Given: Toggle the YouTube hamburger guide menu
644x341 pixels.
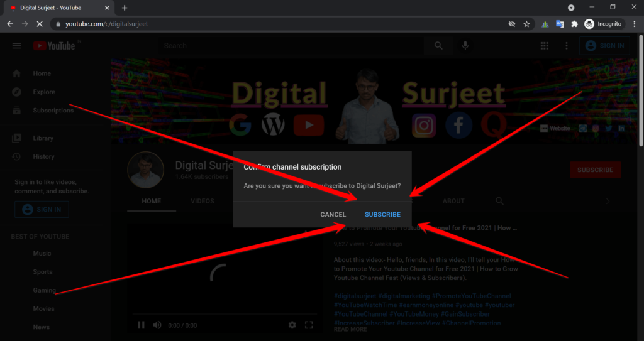Looking at the screenshot, I should click(x=16, y=46).
